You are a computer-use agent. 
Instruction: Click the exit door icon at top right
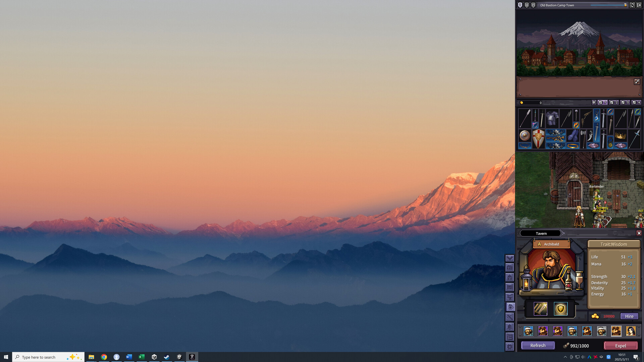(x=639, y=5)
